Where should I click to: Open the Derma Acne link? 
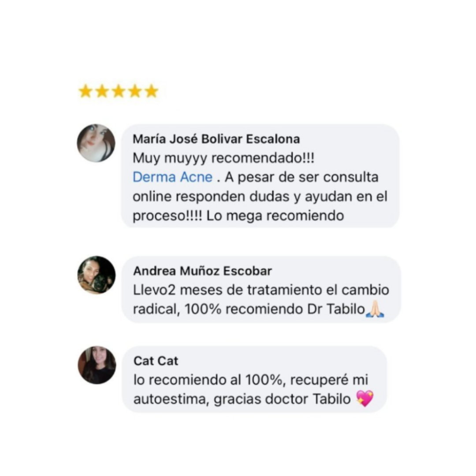172,177
